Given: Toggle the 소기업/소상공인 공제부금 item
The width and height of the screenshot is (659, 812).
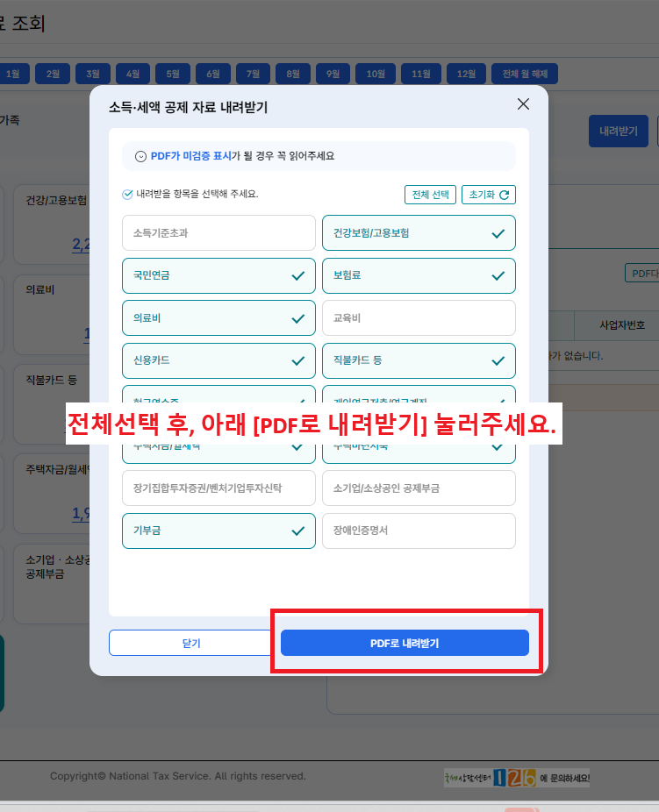Looking at the screenshot, I should 419,488.
